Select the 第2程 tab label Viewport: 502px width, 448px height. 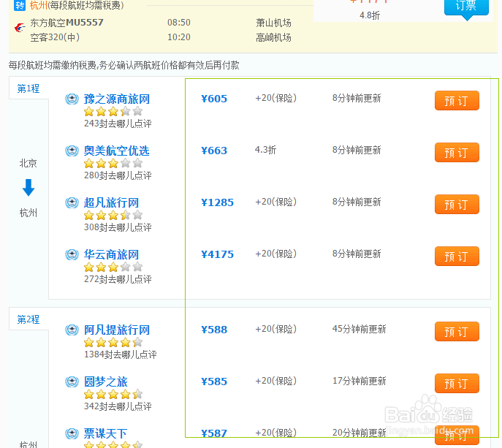pos(28,319)
